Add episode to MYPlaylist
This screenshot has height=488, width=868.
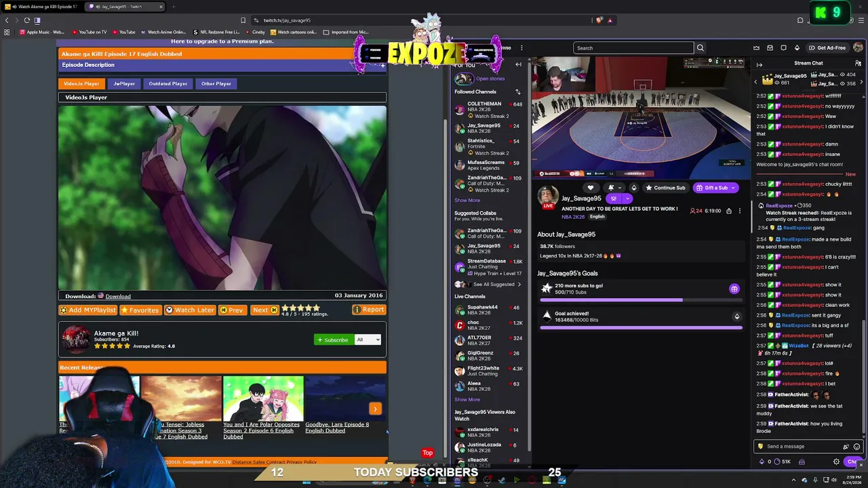[88, 310]
